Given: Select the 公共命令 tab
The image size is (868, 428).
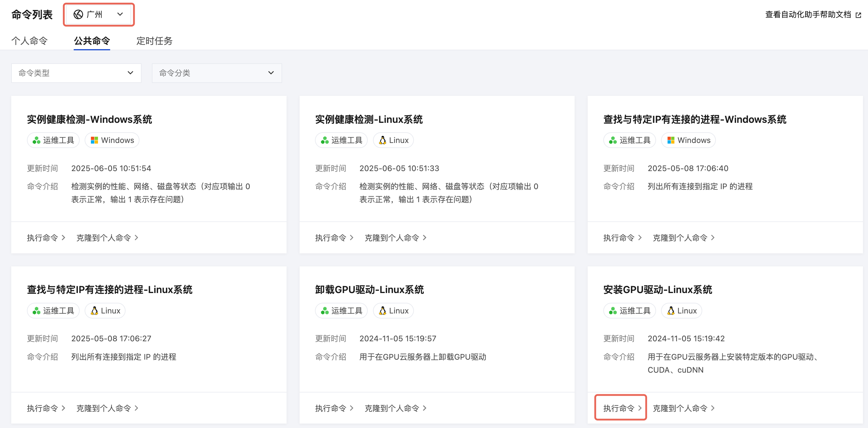Looking at the screenshot, I should tap(92, 41).
